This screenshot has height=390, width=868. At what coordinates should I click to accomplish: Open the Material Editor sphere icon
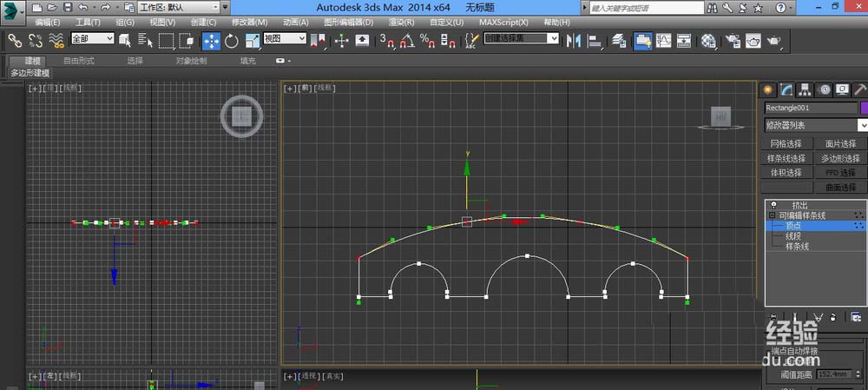708,41
